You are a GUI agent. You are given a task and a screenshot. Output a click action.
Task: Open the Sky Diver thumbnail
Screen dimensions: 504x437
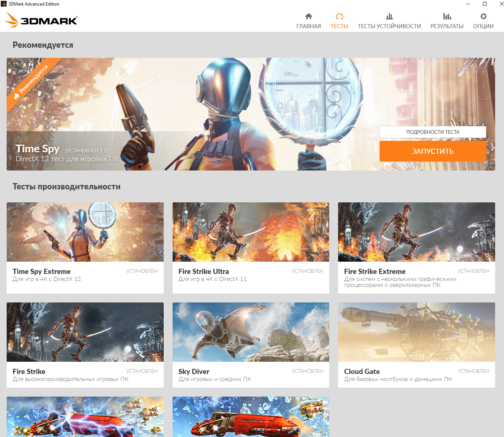click(x=251, y=332)
